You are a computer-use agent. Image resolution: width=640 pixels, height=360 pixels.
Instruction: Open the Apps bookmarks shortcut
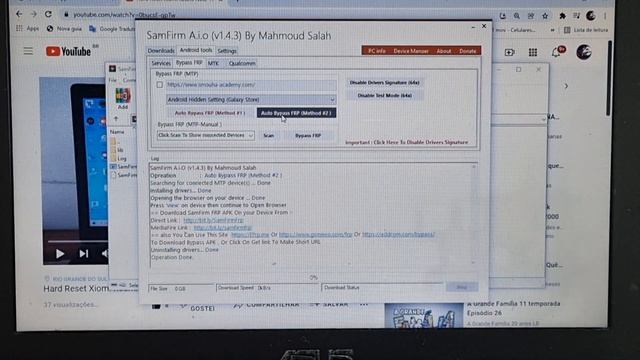pyautogui.click(x=27, y=29)
